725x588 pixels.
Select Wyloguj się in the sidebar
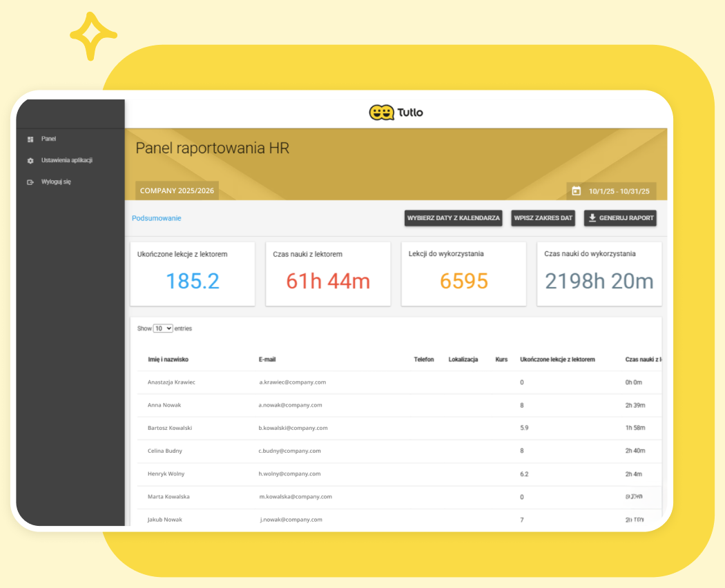(55, 182)
